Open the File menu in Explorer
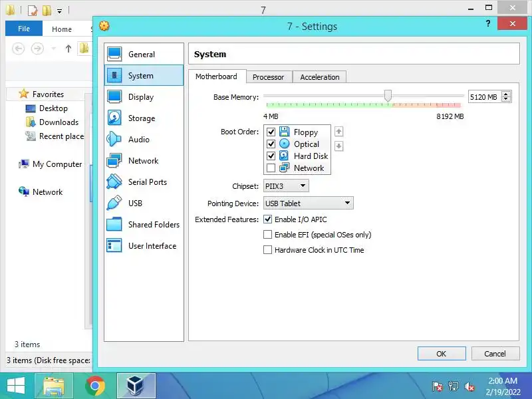Screen dimensions: 532x399 coord(24,29)
